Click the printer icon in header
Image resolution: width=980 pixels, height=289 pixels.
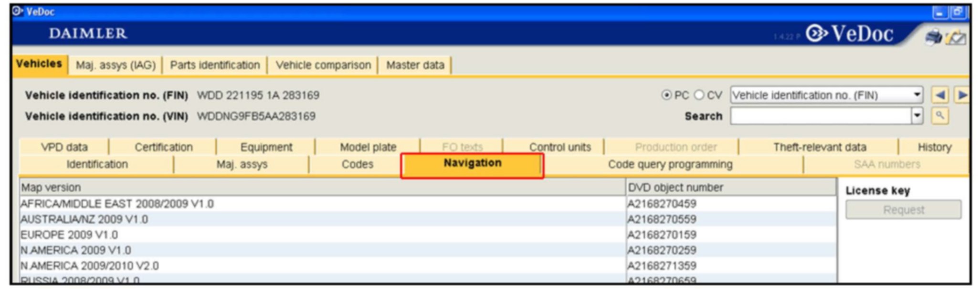[x=933, y=37]
